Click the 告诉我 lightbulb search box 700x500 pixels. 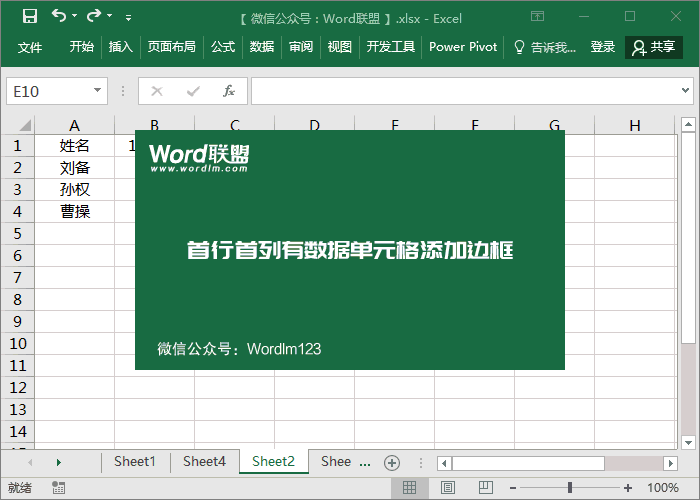(545, 47)
